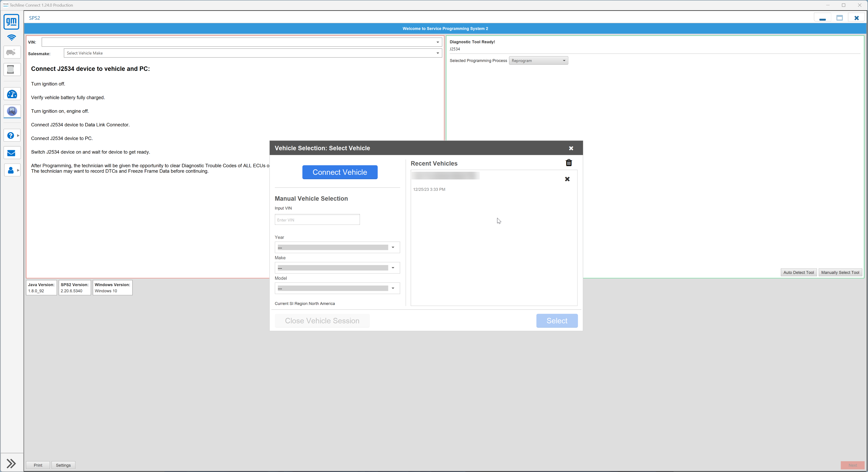Expand the help icon flyout arrow
This screenshot has height=472, width=868.
[x=18, y=135]
